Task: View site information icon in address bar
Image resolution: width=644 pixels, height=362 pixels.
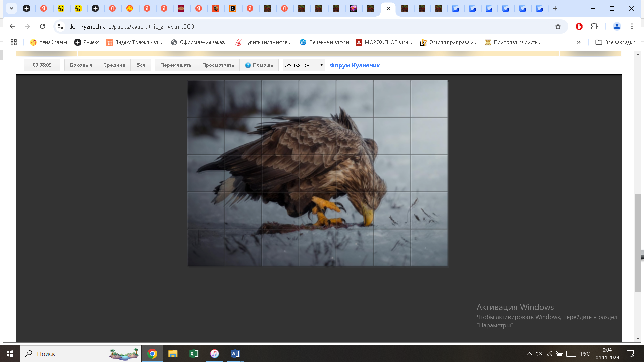Action: [x=60, y=26]
